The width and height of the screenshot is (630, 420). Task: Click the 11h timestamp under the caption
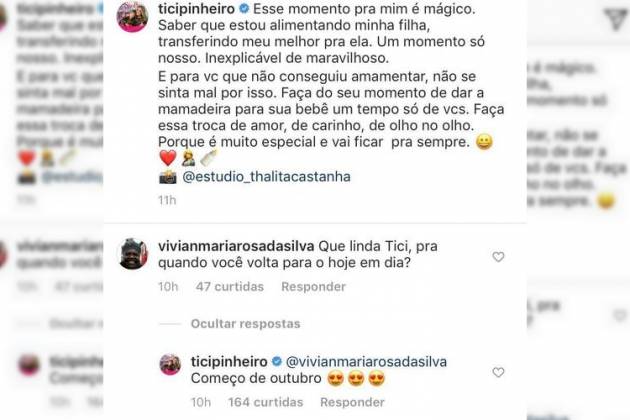point(167,200)
